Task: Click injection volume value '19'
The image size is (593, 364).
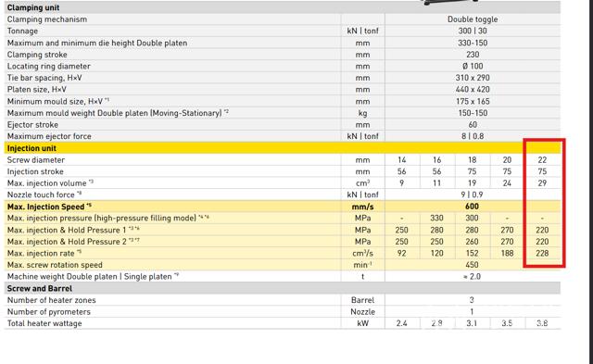Action: coord(472,183)
